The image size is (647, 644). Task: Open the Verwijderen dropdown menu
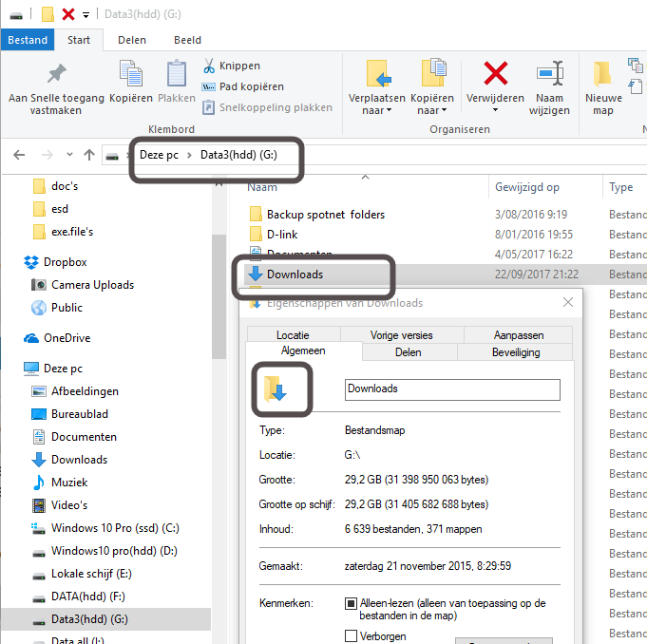[x=495, y=110]
